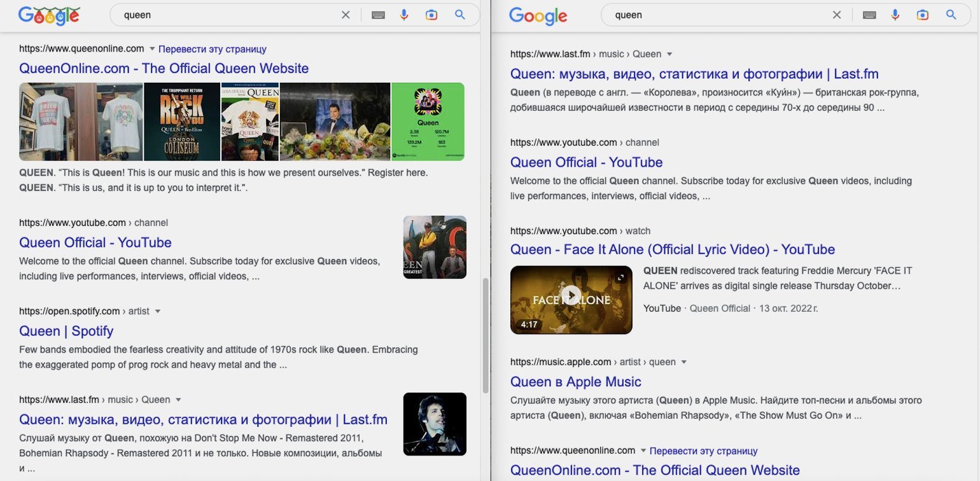
Task: Open Last.fm Queen result in left window
Action: point(203,419)
